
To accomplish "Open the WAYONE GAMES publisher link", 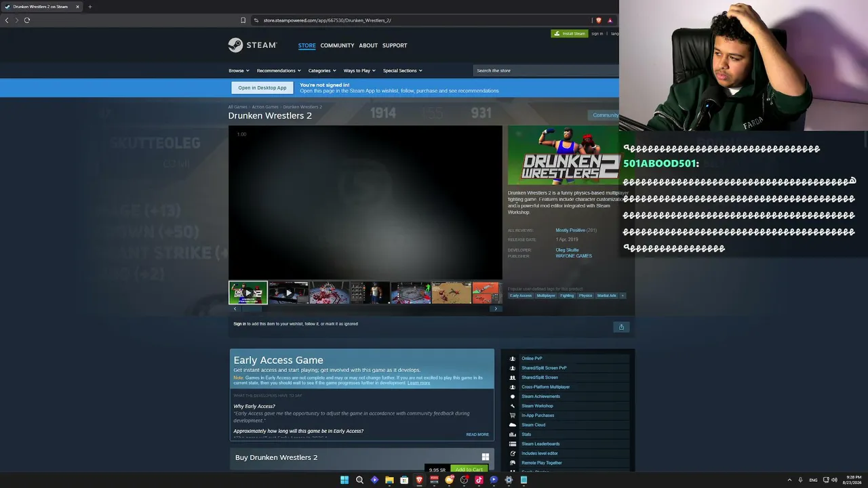I will pos(574,256).
